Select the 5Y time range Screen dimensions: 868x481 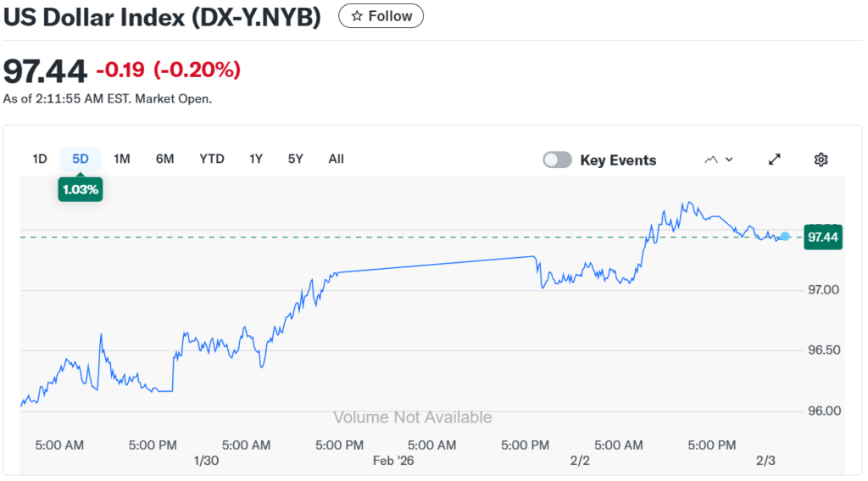[x=295, y=159]
